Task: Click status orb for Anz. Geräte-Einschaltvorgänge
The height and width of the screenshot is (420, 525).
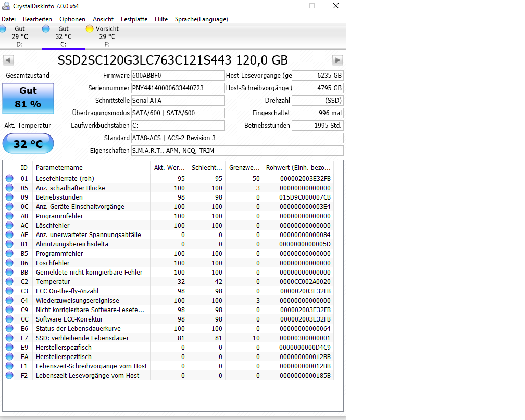Action: point(9,207)
